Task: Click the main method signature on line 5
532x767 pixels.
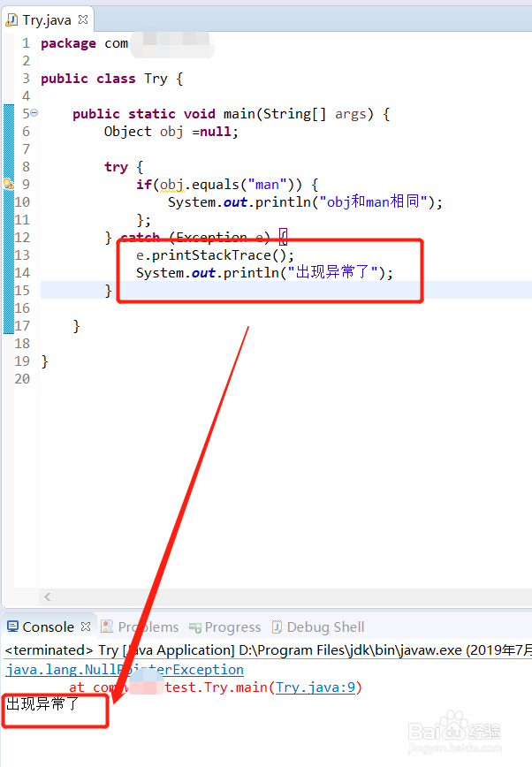Action: [x=231, y=114]
